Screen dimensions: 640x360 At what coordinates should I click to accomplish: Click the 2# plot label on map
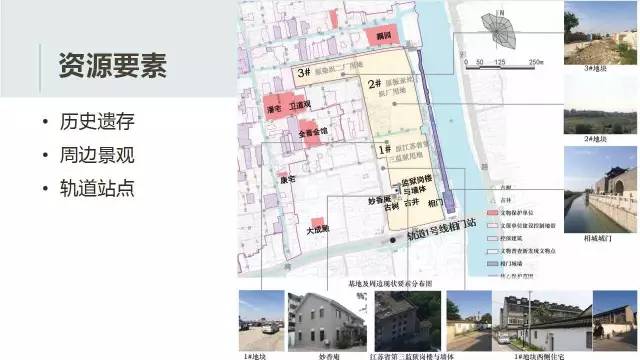[x=374, y=84]
